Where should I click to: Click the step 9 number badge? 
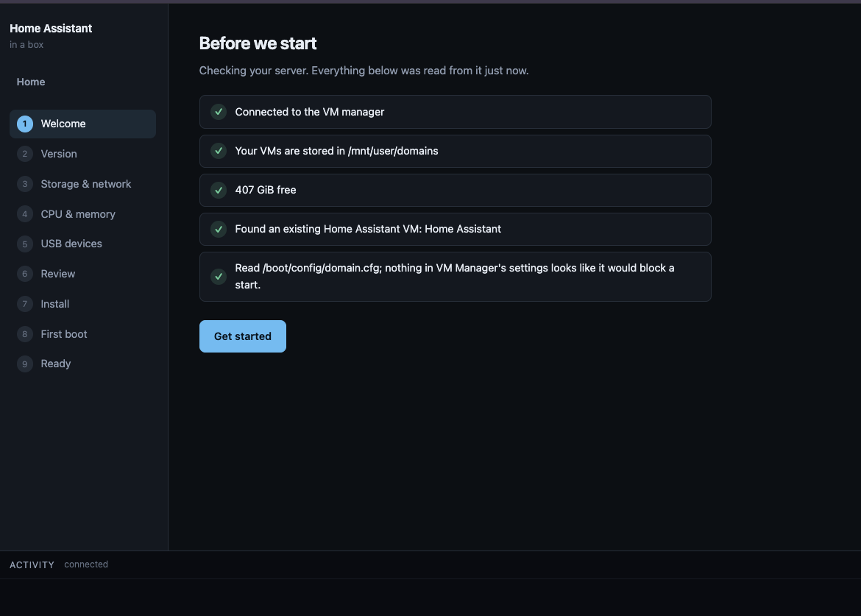tap(25, 364)
